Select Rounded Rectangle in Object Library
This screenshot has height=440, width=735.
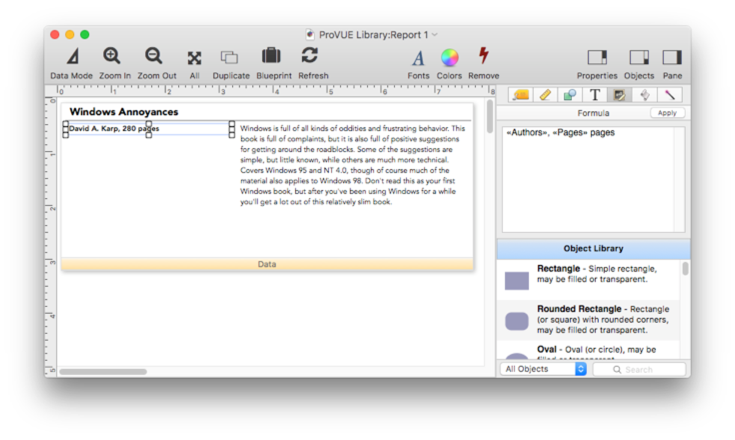(588, 321)
